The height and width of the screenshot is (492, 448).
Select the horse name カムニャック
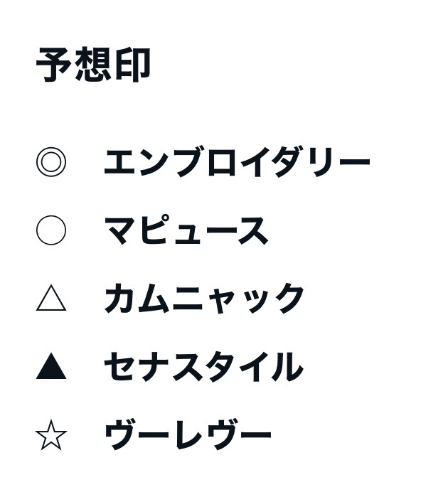[204, 299]
